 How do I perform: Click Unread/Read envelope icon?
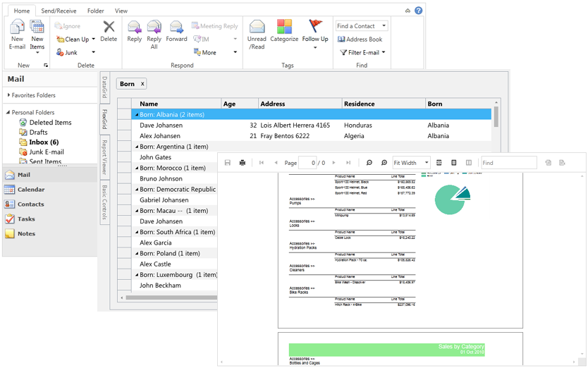[257, 27]
